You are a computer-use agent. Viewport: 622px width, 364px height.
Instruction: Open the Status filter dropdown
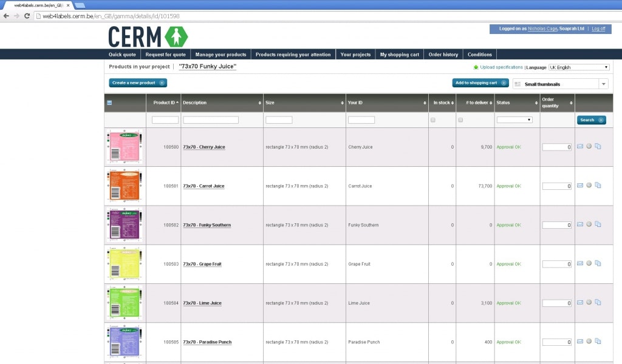point(514,120)
